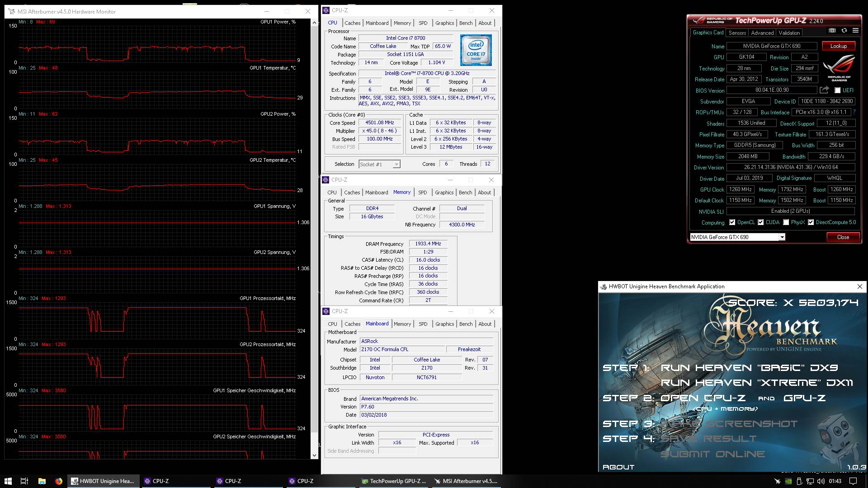Click HWBOT Heaven title bar icon
The width and height of the screenshot is (868, 488).
(603, 286)
